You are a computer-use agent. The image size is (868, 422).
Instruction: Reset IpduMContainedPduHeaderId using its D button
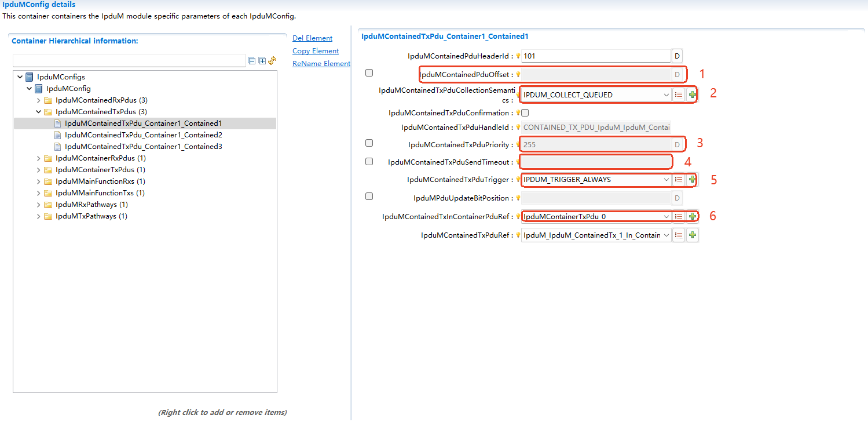pos(677,55)
